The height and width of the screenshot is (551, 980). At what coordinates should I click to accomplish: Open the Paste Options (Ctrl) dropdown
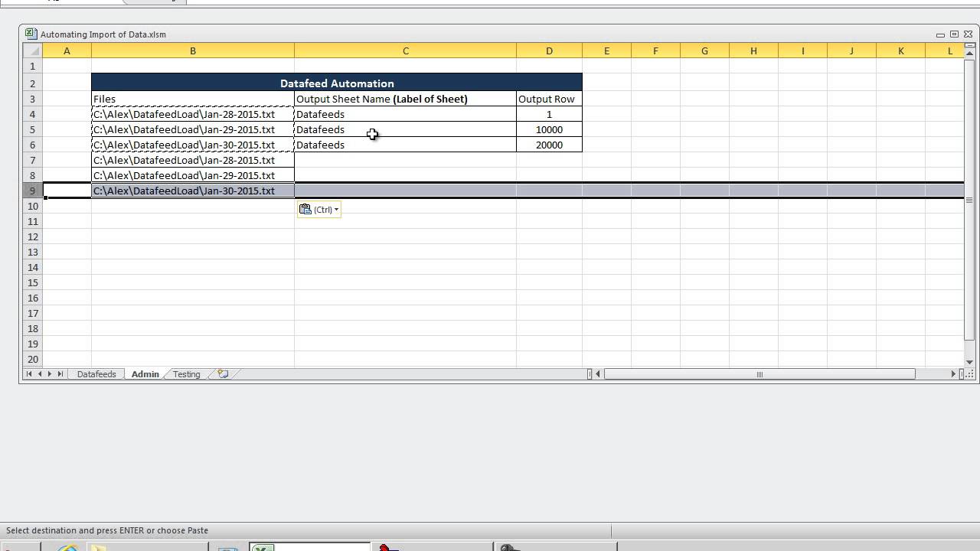319,210
